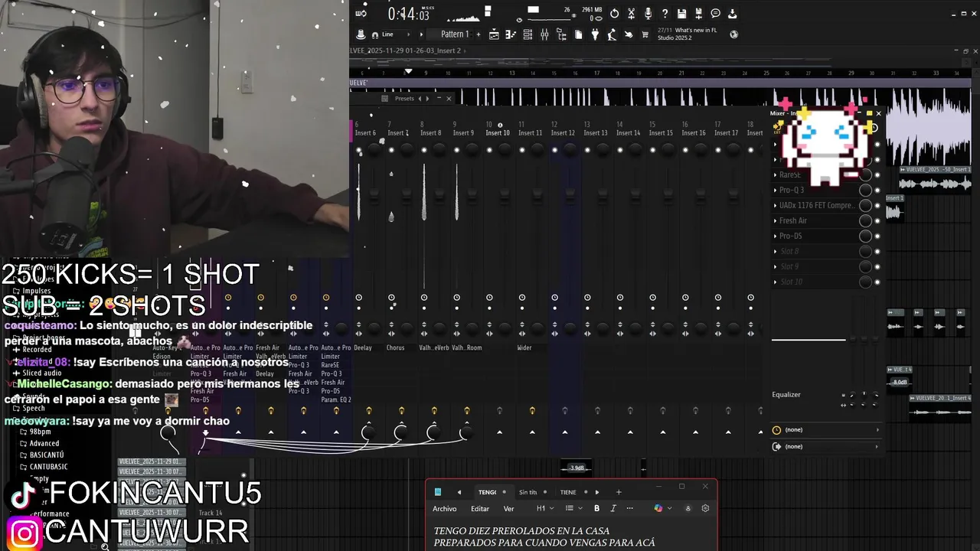Open UADx 1176 slot options arrow
This screenshot has width=980, height=551.
point(775,205)
